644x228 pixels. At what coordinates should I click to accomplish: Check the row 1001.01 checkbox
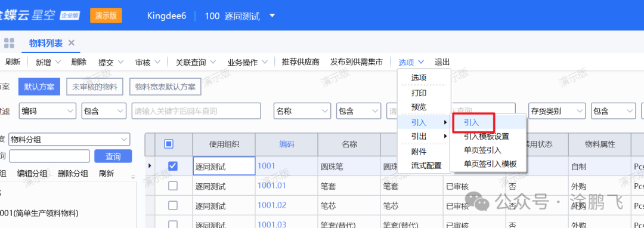pos(173,186)
